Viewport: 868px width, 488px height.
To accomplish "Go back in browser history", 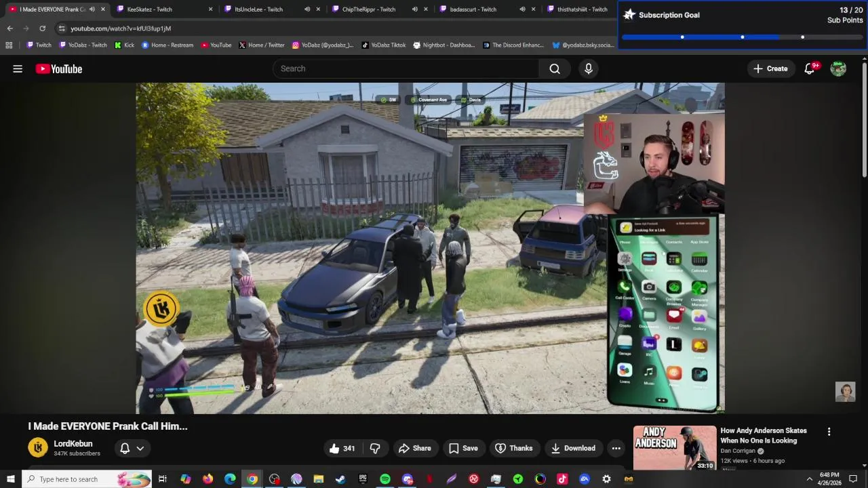I will point(9,28).
